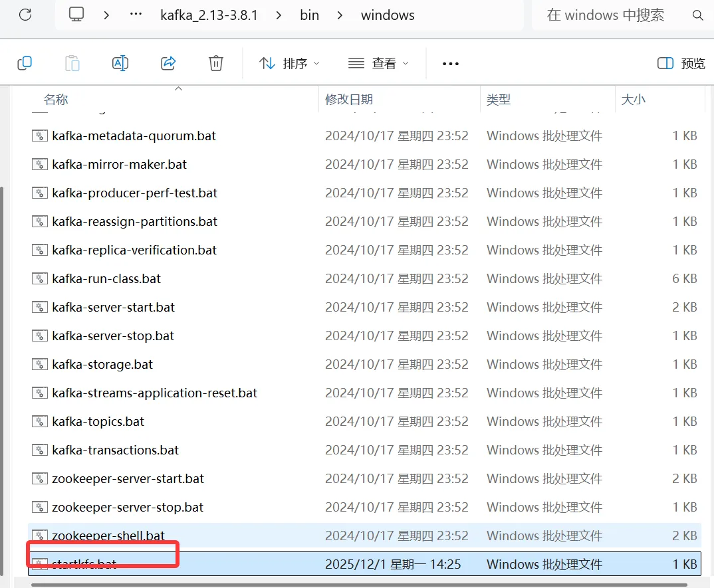Click the windows breadcrumb segment

(388, 15)
